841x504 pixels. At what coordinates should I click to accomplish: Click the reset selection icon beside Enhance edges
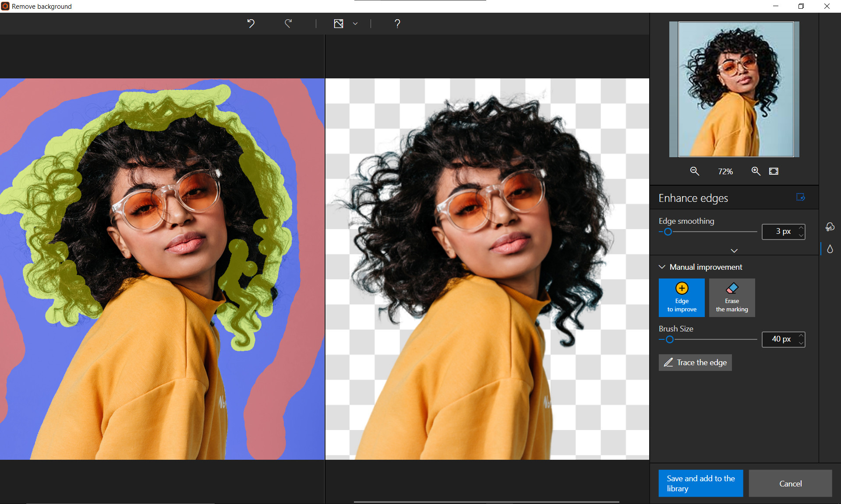coord(801,198)
